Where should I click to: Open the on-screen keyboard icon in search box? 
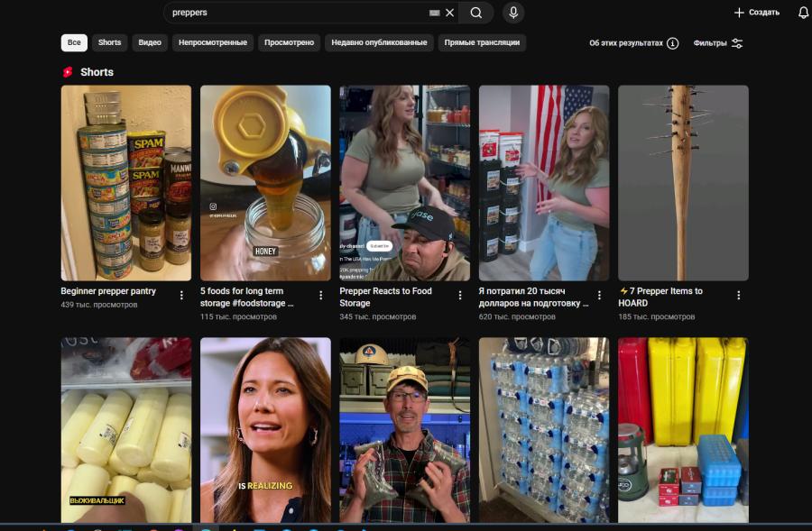(434, 13)
